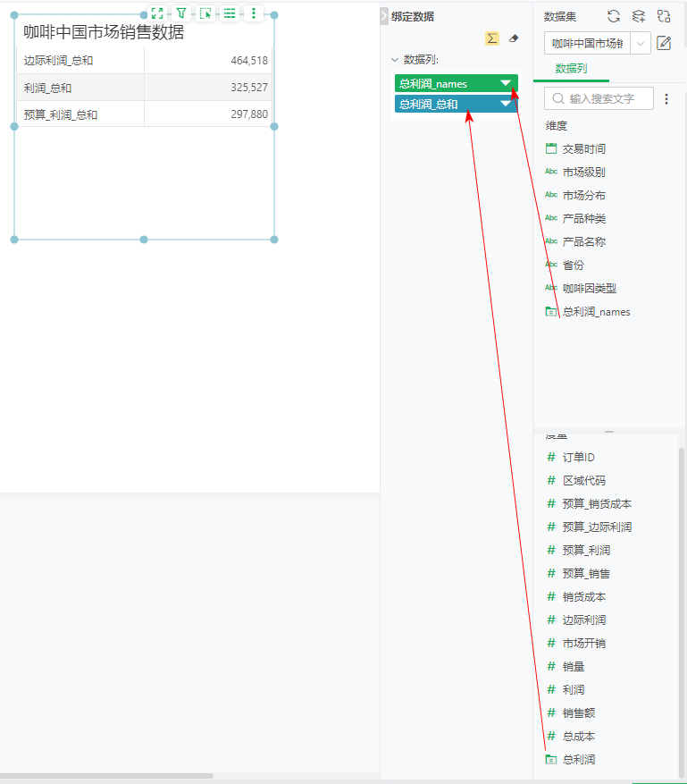This screenshot has height=784, width=687.
Task: Select the 利润 measure
Action: tap(573, 689)
